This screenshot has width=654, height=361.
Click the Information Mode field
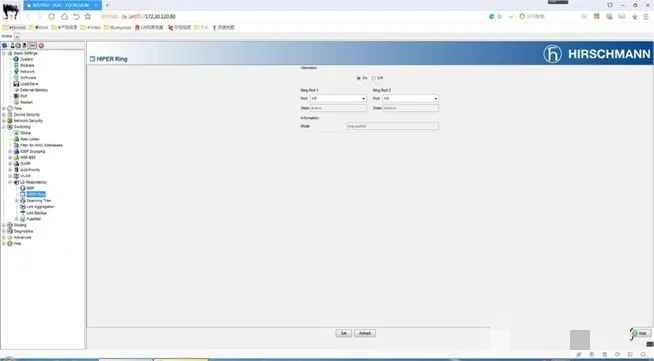392,126
